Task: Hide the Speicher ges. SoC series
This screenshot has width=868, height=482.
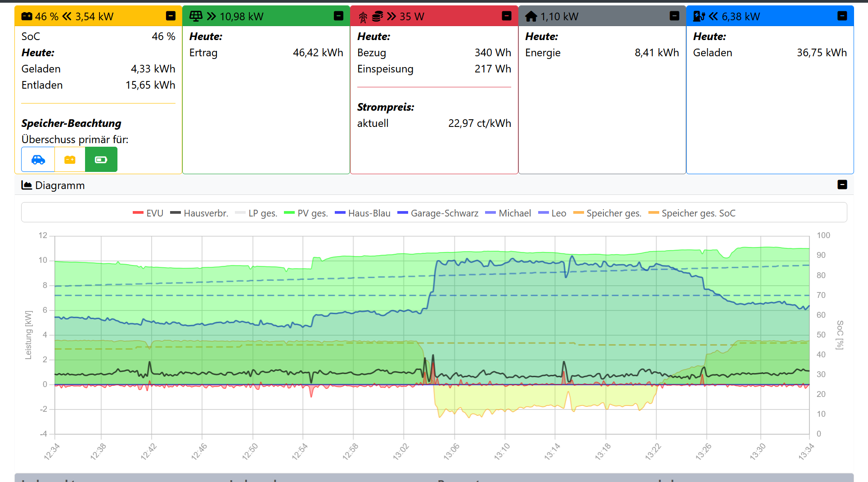Action: tap(697, 213)
